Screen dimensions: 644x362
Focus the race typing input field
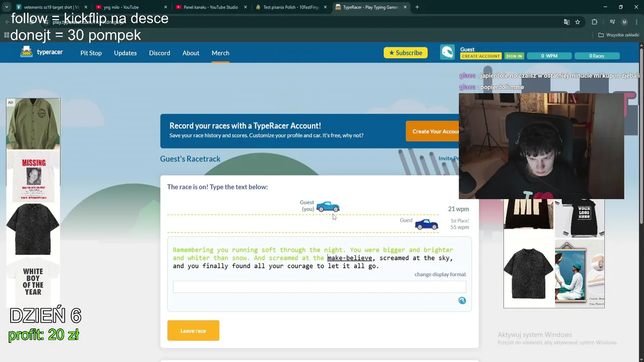[319, 287]
